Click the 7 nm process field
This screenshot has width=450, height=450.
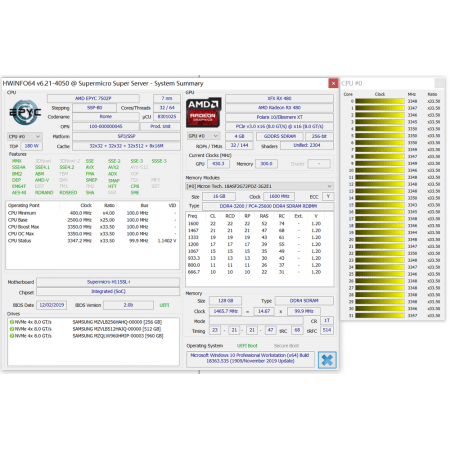(167, 98)
